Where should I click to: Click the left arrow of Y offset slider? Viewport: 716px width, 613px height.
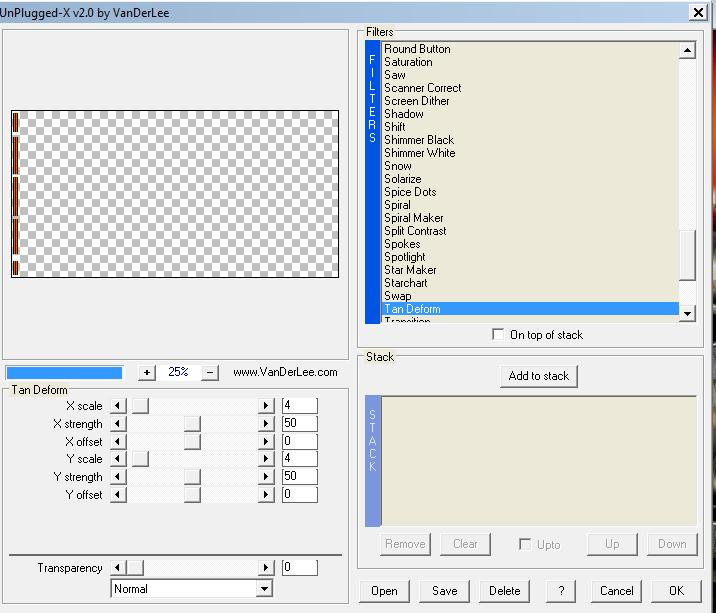118,494
